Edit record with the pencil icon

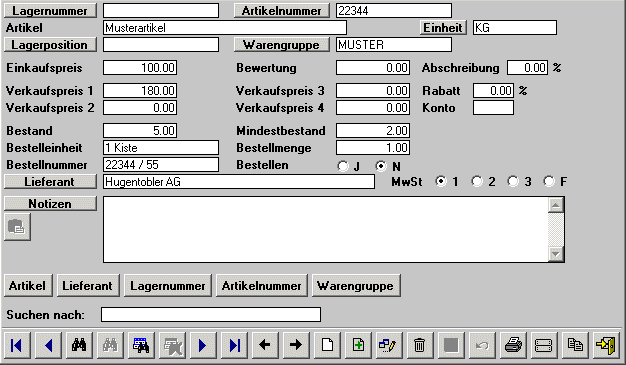389,345
